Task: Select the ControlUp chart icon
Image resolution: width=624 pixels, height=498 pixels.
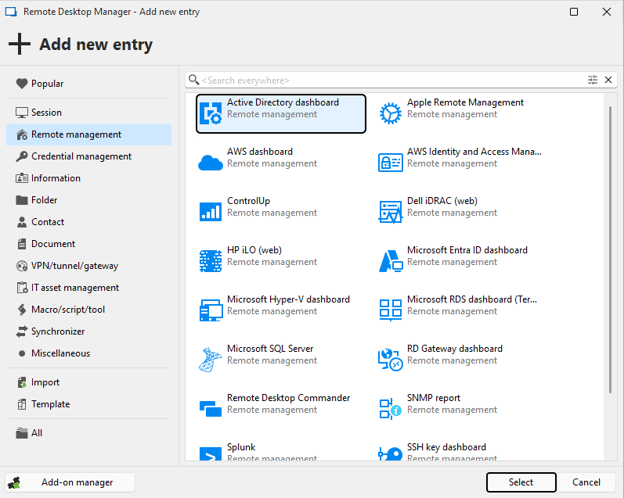Action: [x=211, y=211]
